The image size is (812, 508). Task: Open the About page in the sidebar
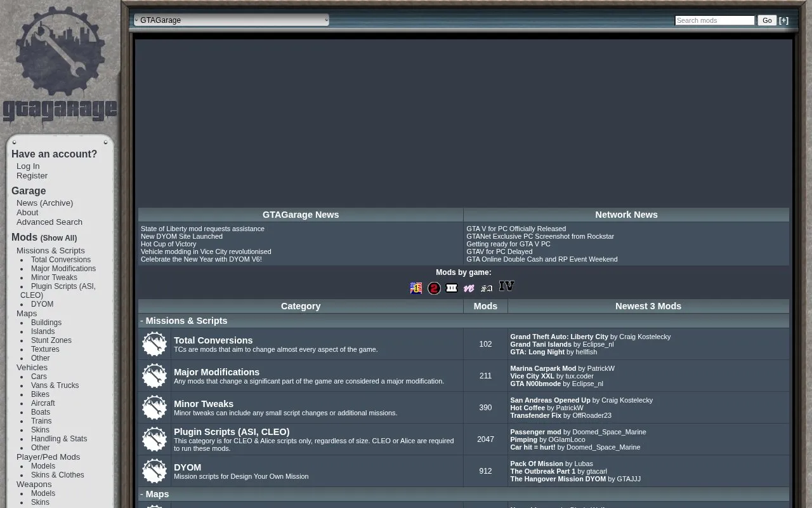[x=27, y=213]
